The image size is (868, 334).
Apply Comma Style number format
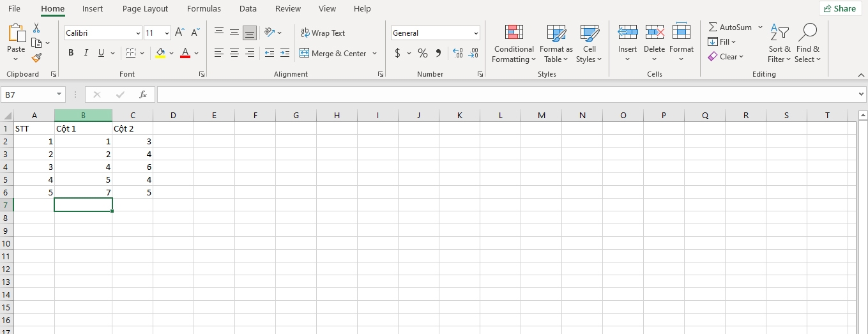click(x=438, y=53)
